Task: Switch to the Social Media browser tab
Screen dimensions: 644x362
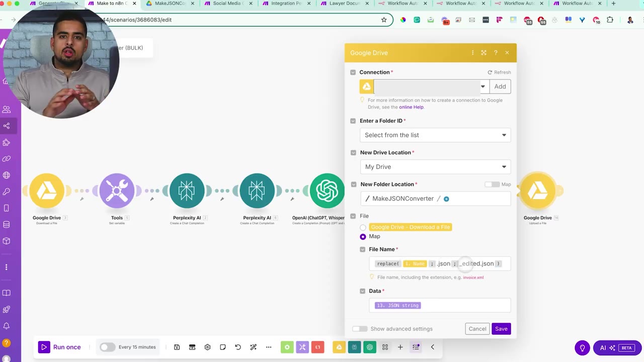Action: click(x=227, y=4)
